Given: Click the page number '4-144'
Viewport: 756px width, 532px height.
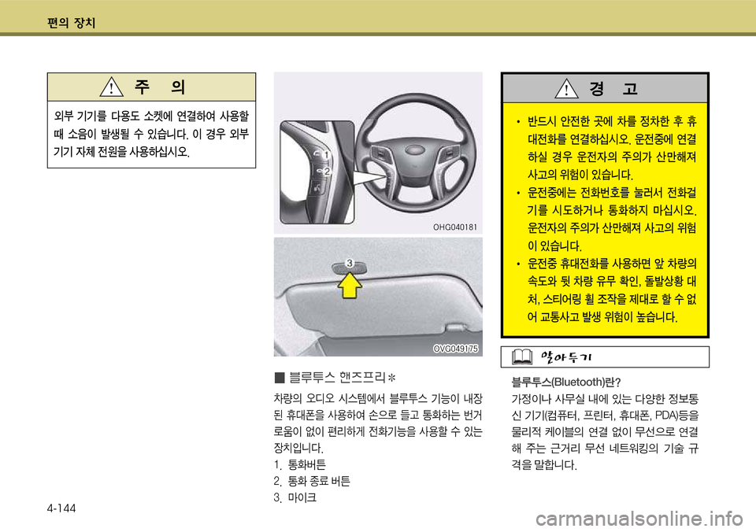Looking at the screenshot, I should pyautogui.click(x=61, y=508).
